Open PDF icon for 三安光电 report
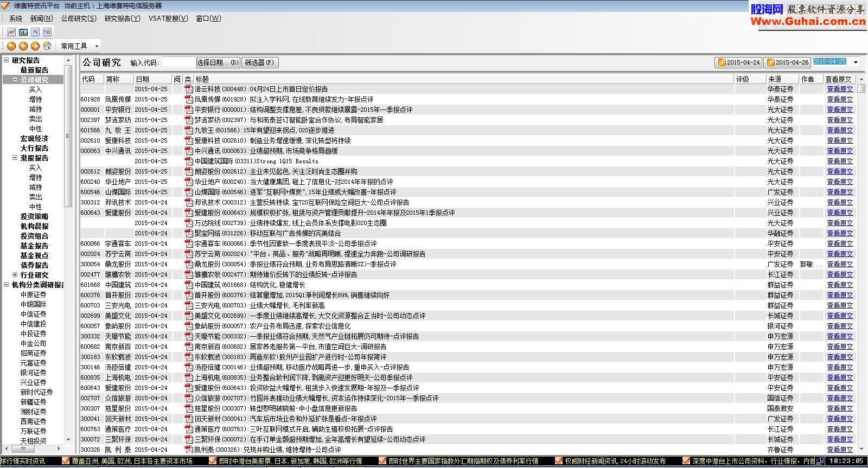 pyautogui.click(x=189, y=305)
